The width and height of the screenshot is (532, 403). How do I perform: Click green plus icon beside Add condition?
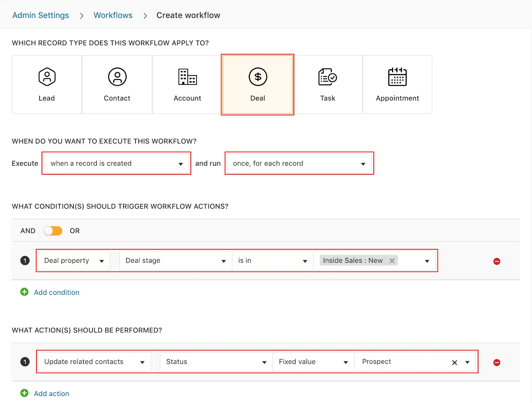[x=24, y=292]
